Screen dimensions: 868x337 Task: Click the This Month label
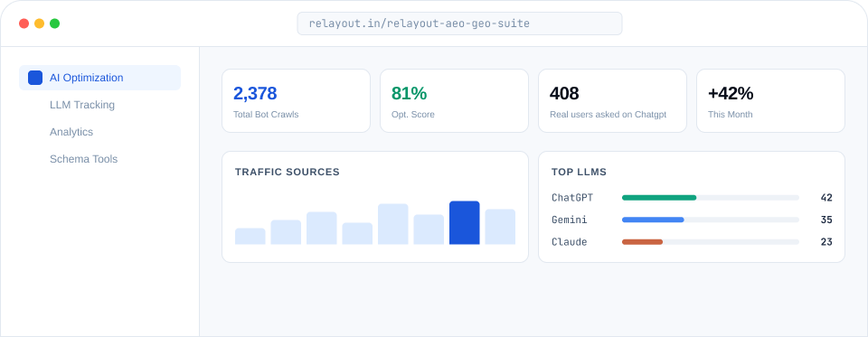click(x=731, y=115)
